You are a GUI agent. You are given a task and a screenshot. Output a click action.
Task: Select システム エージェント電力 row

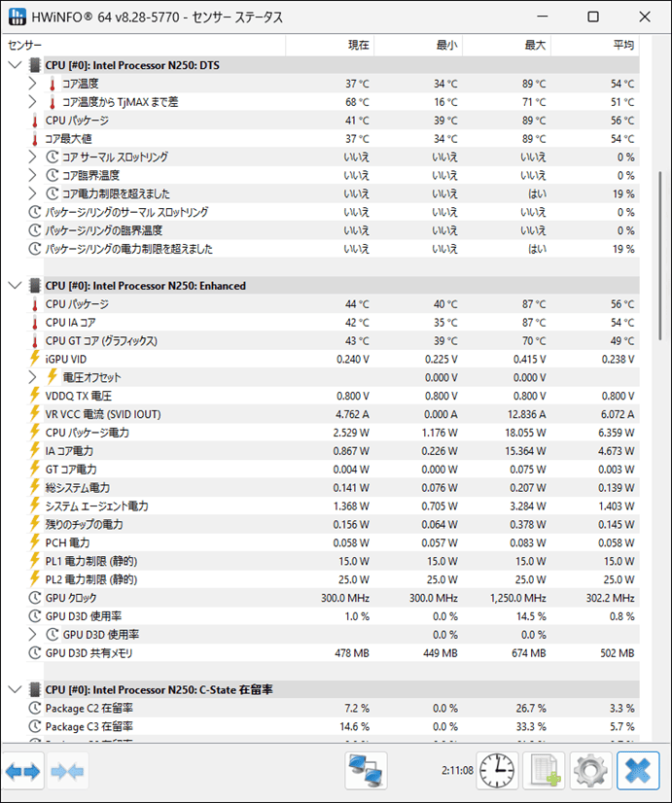tap(333, 506)
